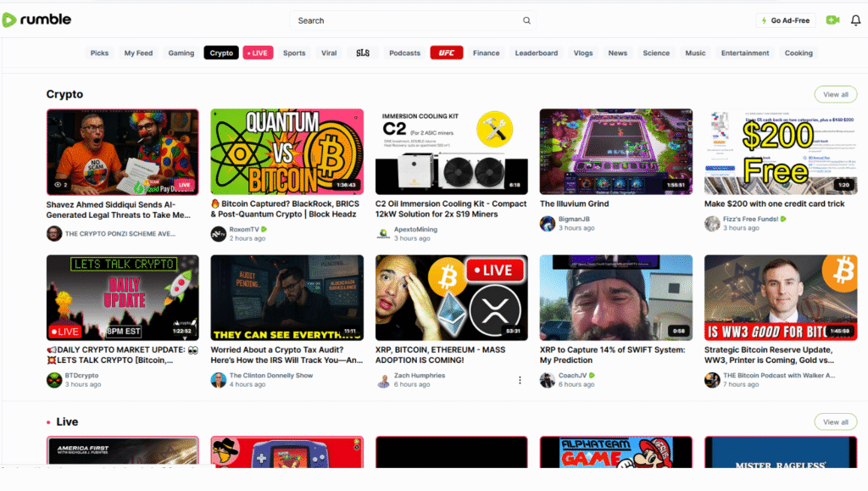Open BTDcrypto channel avatar
Viewport: 868px width, 491px height.
click(x=54, y=380)
